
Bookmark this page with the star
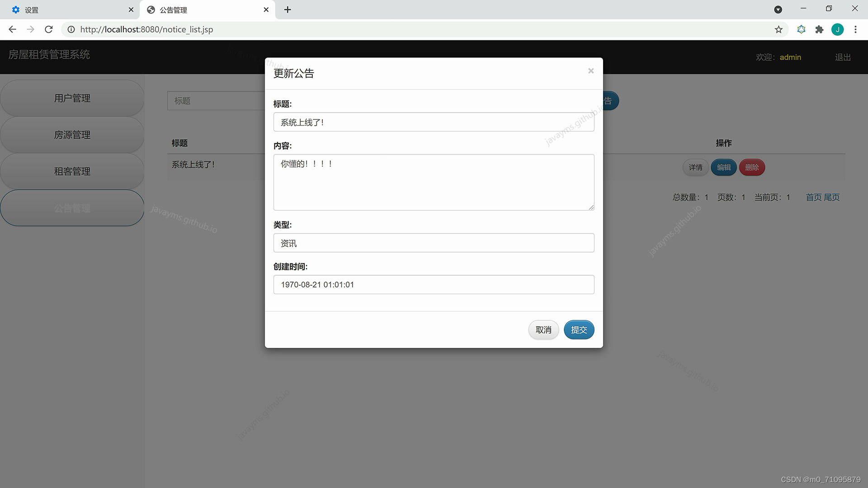point(778,29)
